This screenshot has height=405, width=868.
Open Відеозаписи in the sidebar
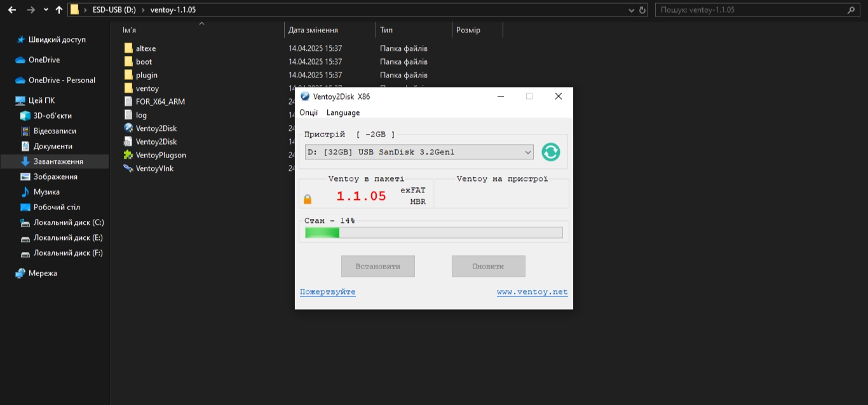click(x=55, y=131)
